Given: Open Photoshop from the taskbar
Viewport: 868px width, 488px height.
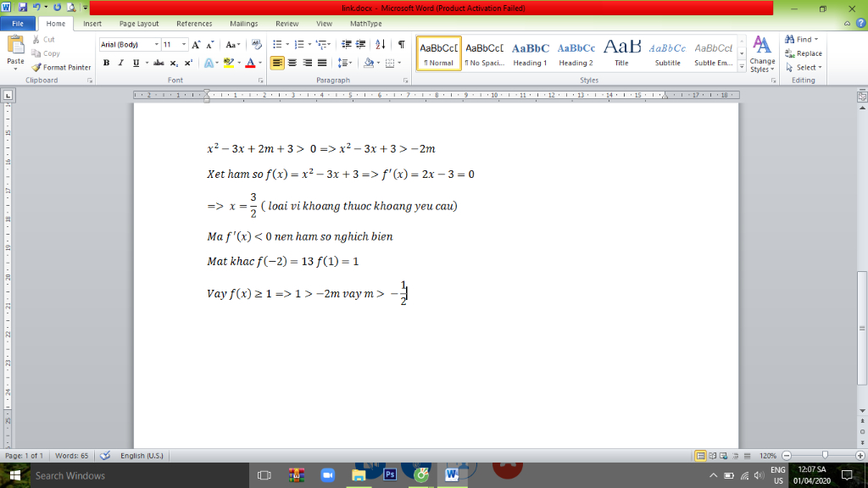Looking at the screenshot, I should click(390, 475).
